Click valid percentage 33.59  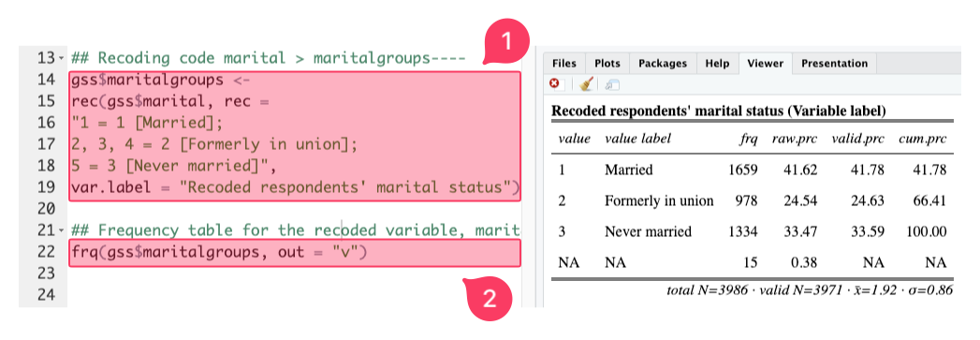tap(868, 232)
